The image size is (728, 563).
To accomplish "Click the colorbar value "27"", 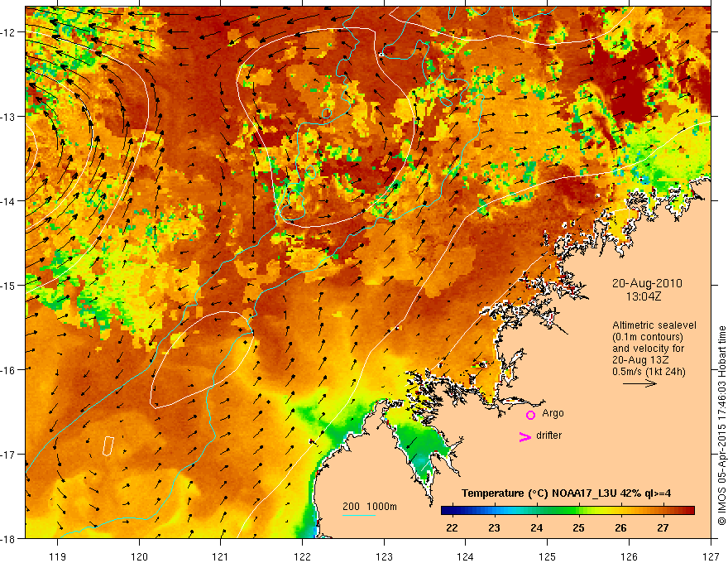I will (x=663, y=528).
